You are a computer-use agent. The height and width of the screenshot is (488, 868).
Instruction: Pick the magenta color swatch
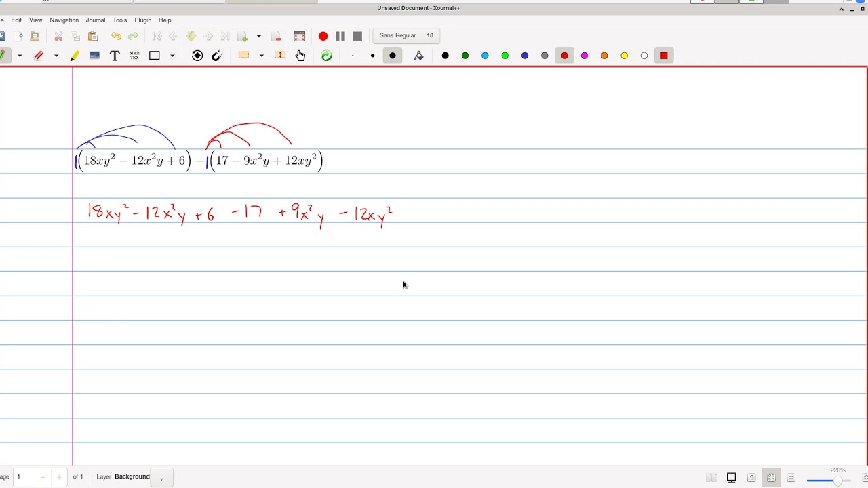pos(585,56)
